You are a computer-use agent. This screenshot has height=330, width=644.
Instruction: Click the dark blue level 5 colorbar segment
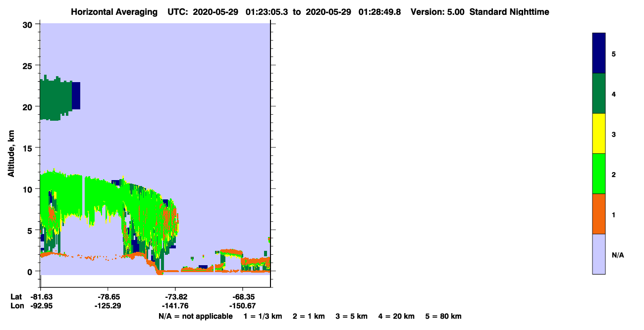pos(599,53)
